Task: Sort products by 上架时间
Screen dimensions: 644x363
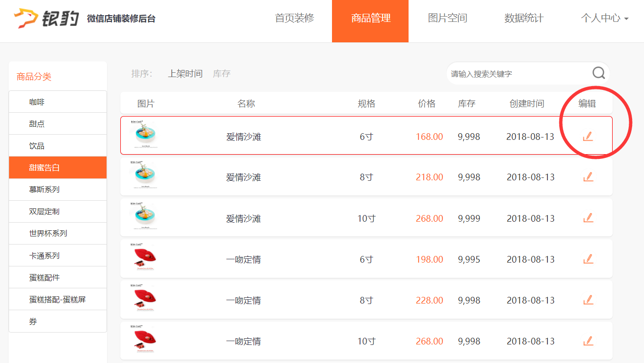Action: tap(185, 74)
